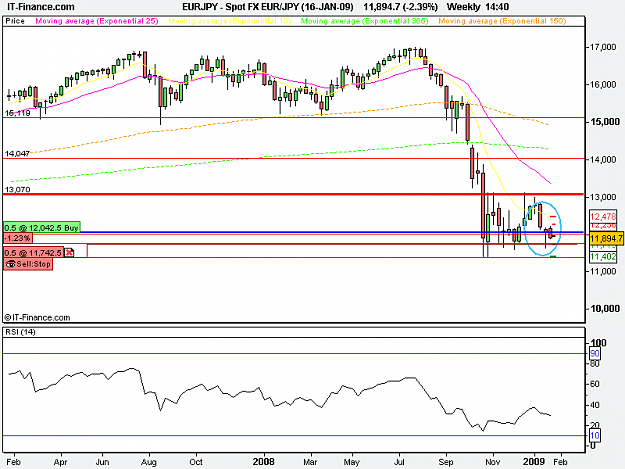Screen dimensions: 625x469
Task: Click the 16,000 price axis label
Action: point(603,84)
